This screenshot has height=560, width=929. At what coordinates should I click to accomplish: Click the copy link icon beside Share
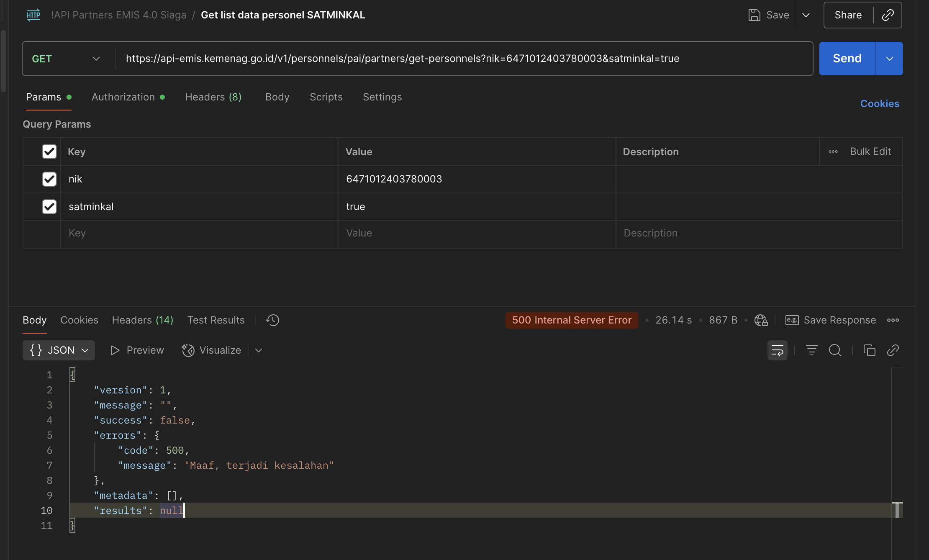pos(888,15)
